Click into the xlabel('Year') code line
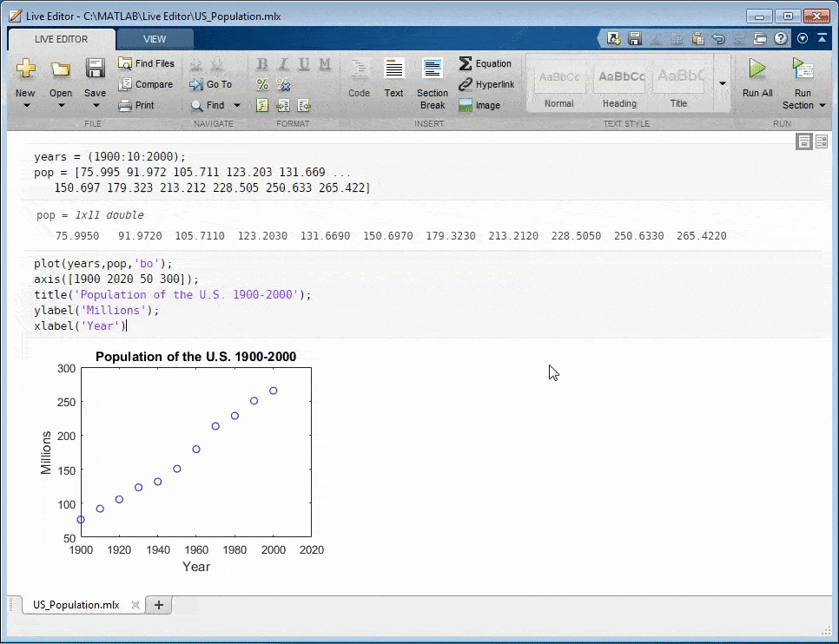Viewport: 839px width, 644px height. [80, 325]
